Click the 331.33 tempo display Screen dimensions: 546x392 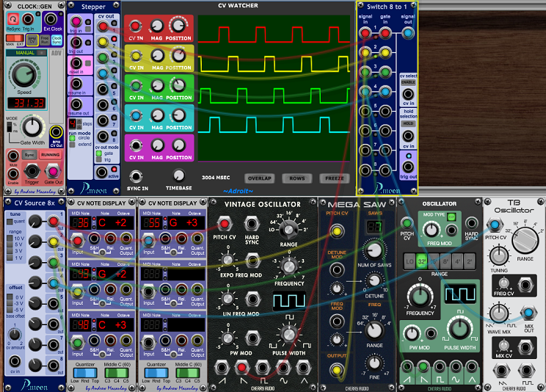point(27,104)
